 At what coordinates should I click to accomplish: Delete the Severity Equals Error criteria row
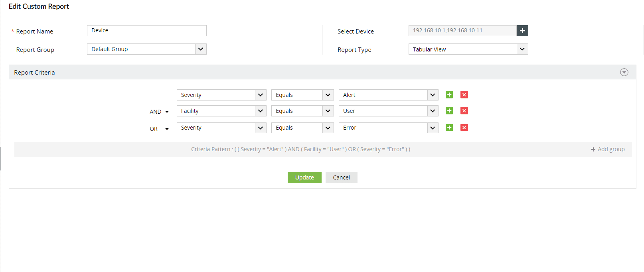tap(464, 128)
